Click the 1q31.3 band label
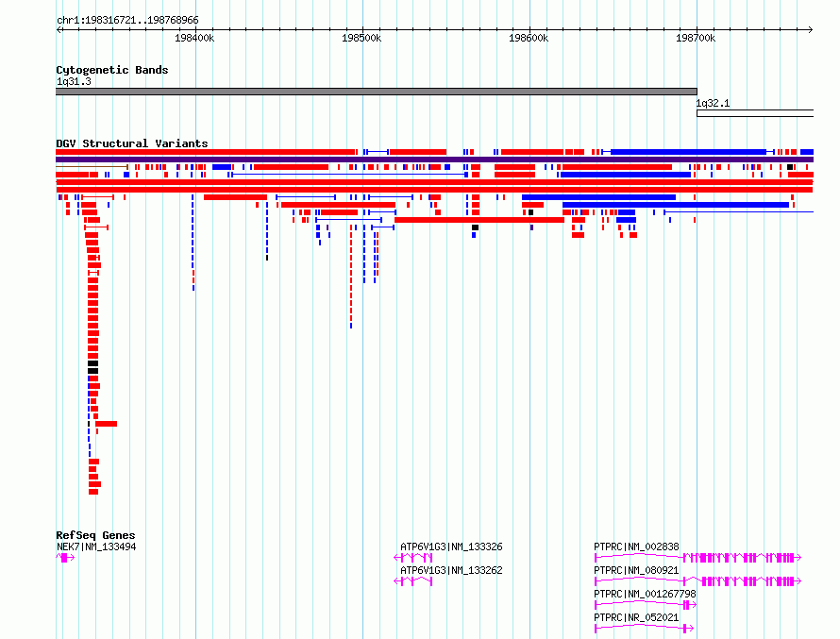 coord(74,81)
